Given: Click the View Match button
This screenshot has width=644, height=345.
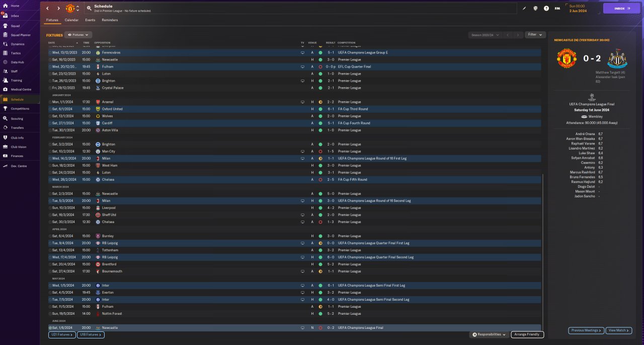Looking at the screenshot, I should point(618,330).
